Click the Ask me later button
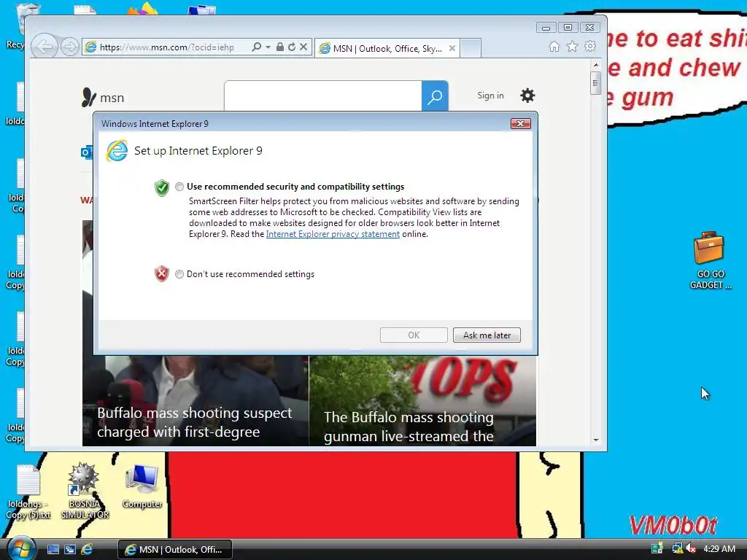This screenshot has width=747, height=560. [x=487, y=335]
